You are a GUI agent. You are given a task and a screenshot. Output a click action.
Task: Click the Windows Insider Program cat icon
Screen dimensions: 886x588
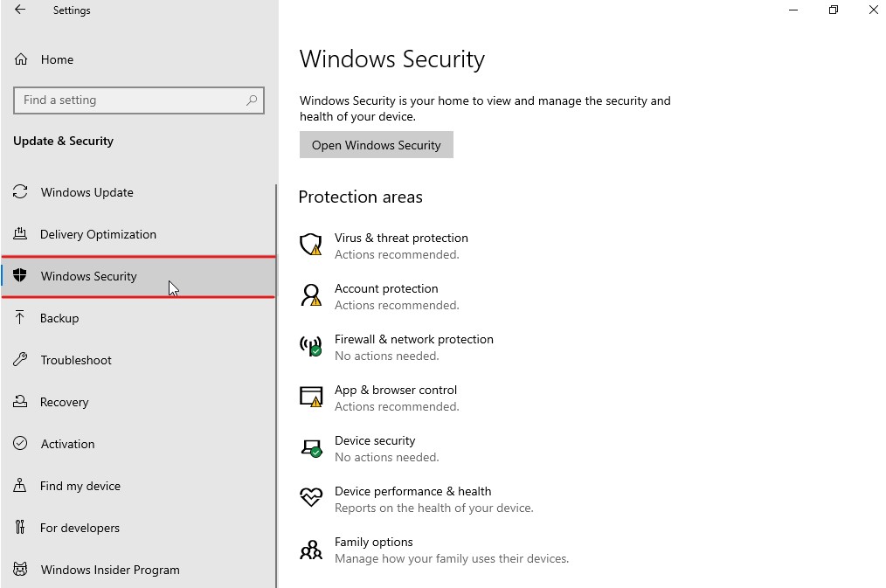click(20, 569)
